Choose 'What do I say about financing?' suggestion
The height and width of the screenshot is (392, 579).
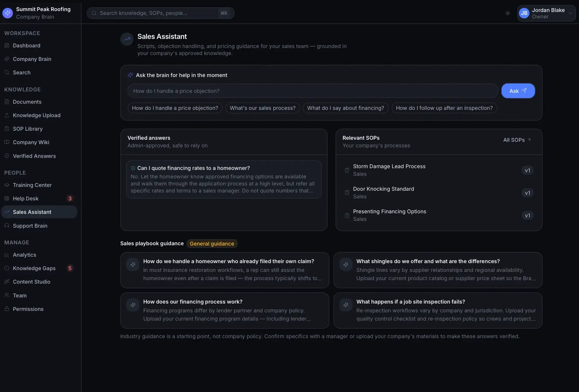(346, 108)
